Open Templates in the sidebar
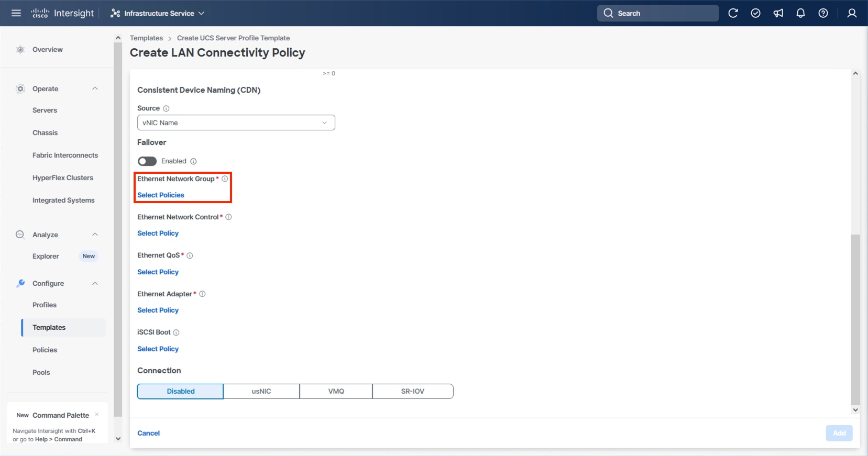The image size is (868, 456). click(x=63, y=328)
